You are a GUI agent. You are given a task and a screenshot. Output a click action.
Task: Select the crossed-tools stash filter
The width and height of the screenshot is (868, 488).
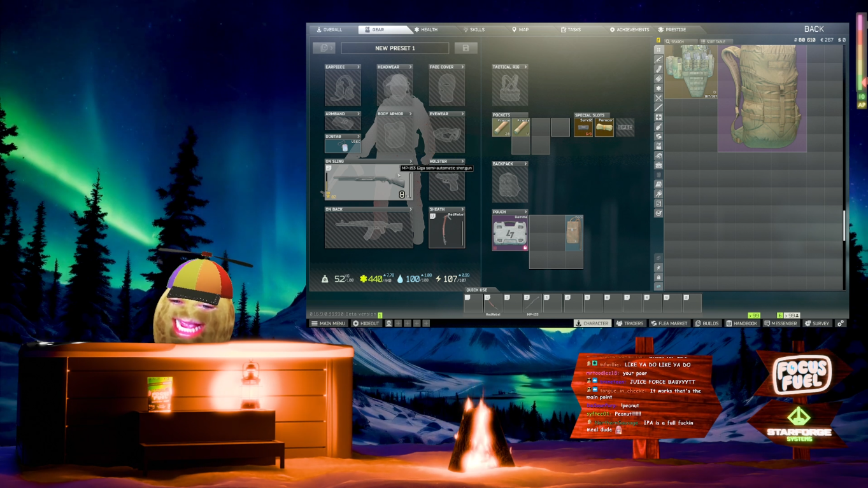(x=658, y=98)
